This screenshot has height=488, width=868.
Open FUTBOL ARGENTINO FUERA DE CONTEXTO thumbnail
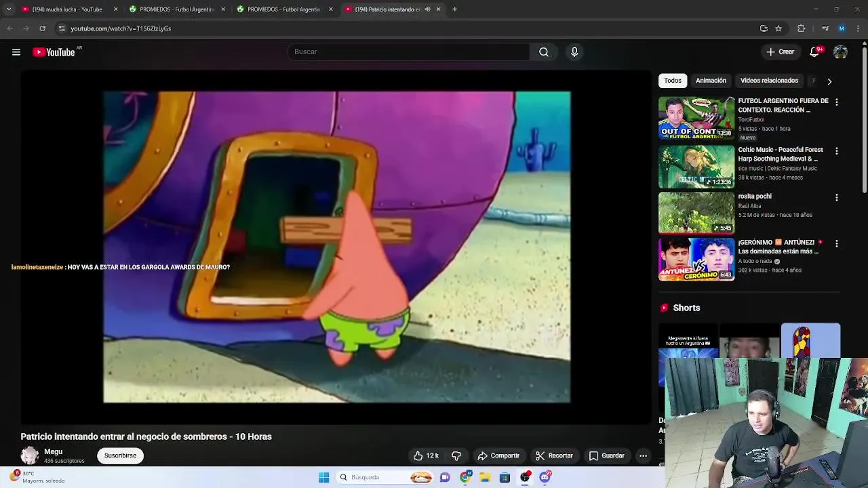coord(696,118)
